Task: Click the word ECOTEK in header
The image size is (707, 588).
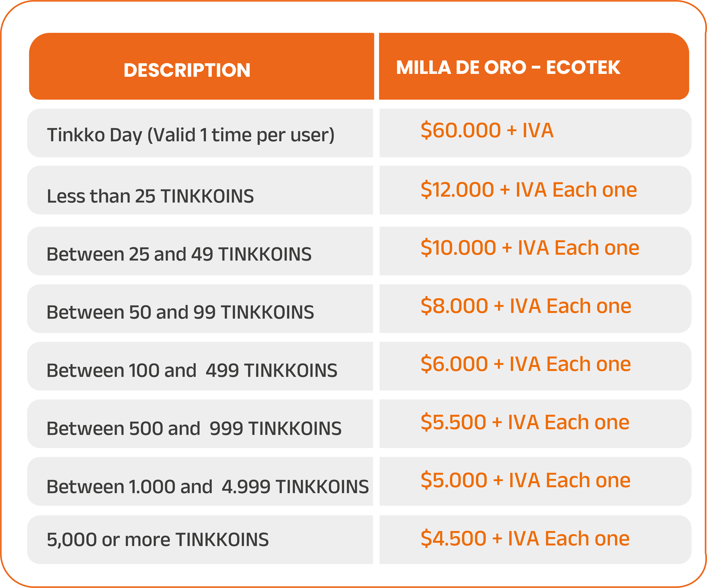Action: coord(583,67)
